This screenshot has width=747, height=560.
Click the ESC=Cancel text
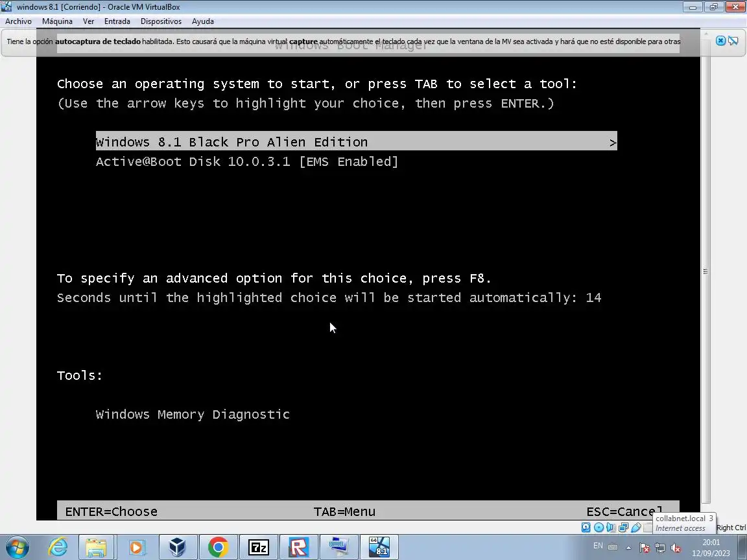(x=624, y=511)
